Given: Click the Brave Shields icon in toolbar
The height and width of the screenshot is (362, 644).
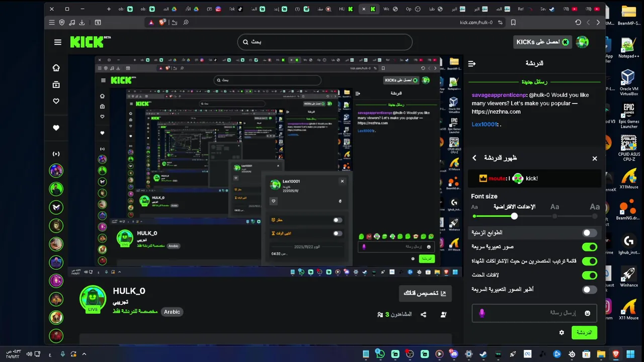Looking at the screenshot, I should (163, 22).
